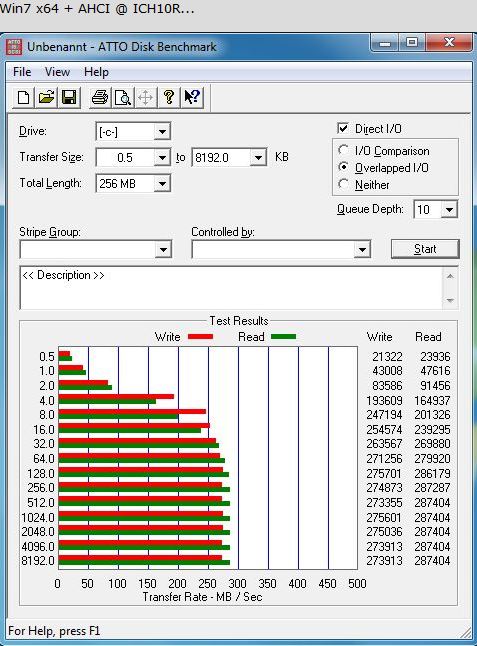Toggle the Direct I/O checkbox
The width and height of the screenshot is (477, 646).
point(343,128)
